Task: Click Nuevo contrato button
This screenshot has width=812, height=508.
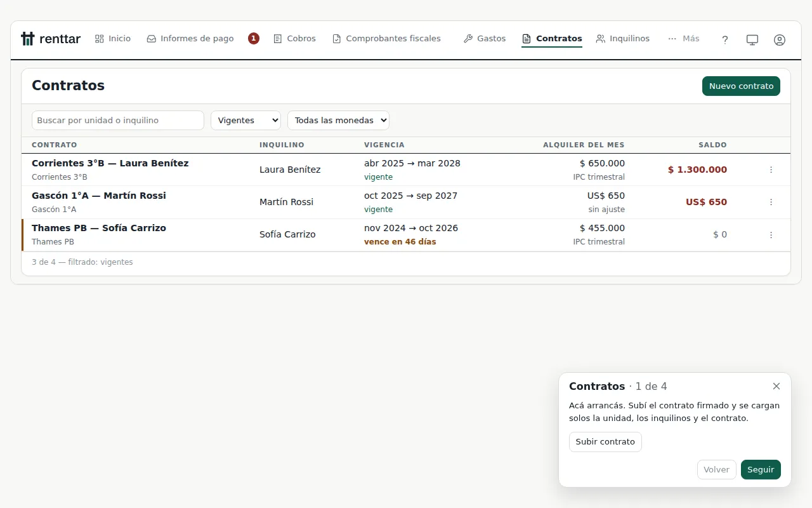Action: (x=741, y=86)
